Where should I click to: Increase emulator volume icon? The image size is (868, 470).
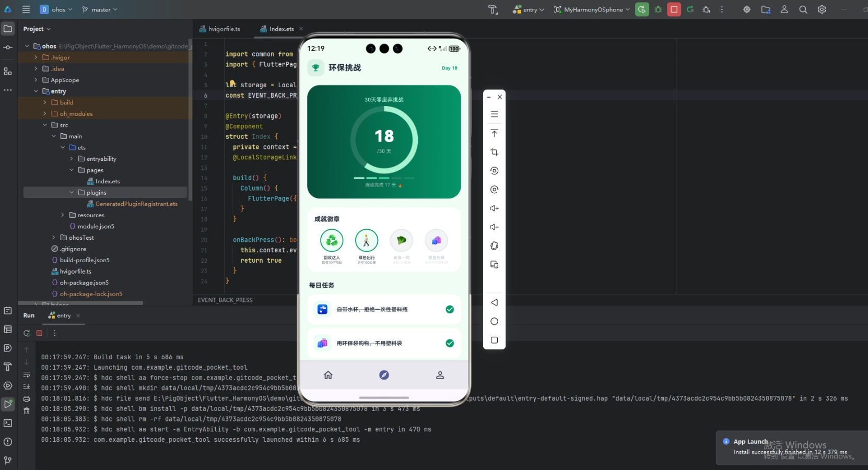[494, 208]
